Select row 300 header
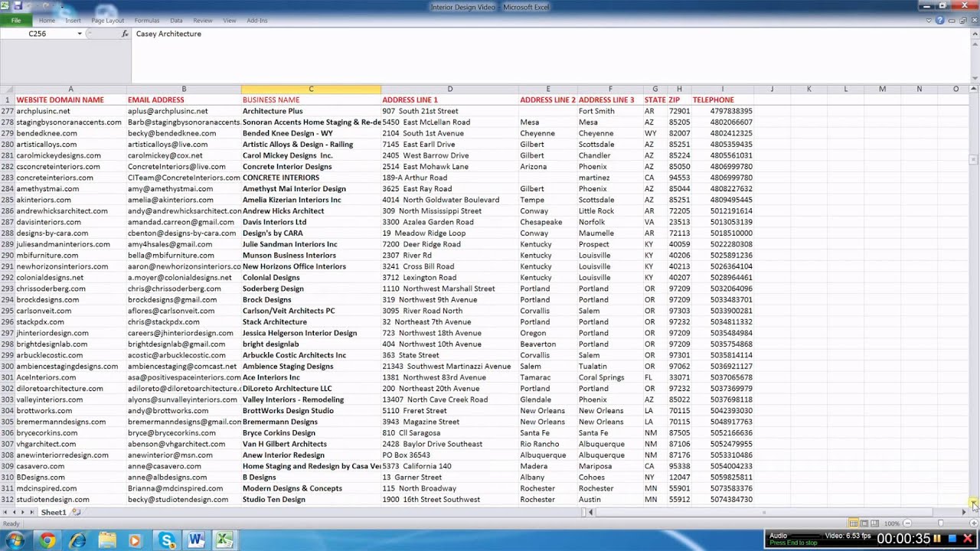This screenshot has height=551, width=980. (8, 367)
